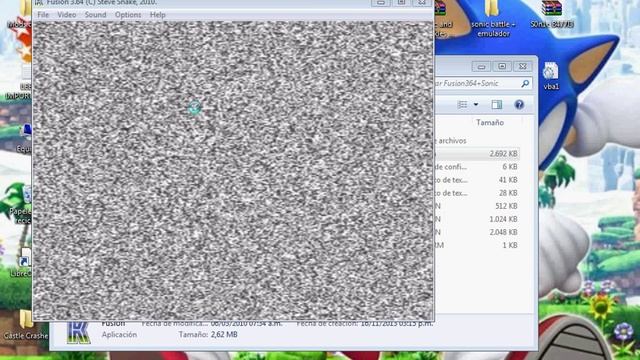Click the 'archivos' group header in Explorer
640x360 pixels.
pos(452,140)
